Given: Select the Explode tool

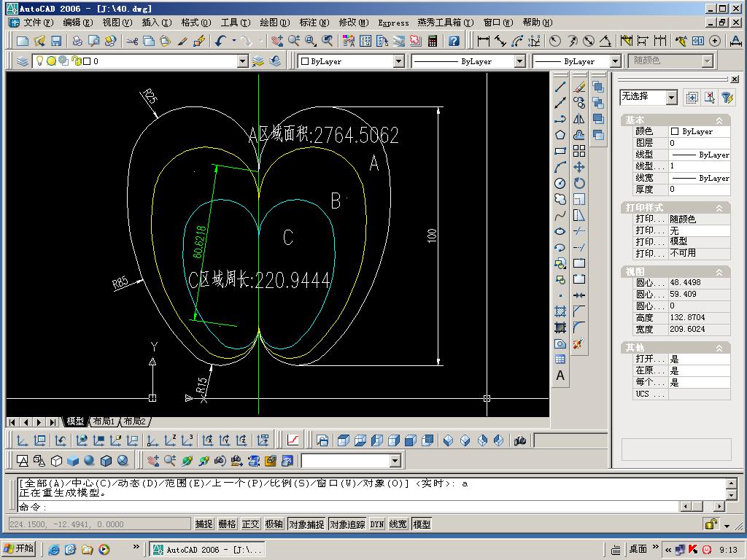Looking at the screenshot, I should pyautogui.click(x=578, y=343).
